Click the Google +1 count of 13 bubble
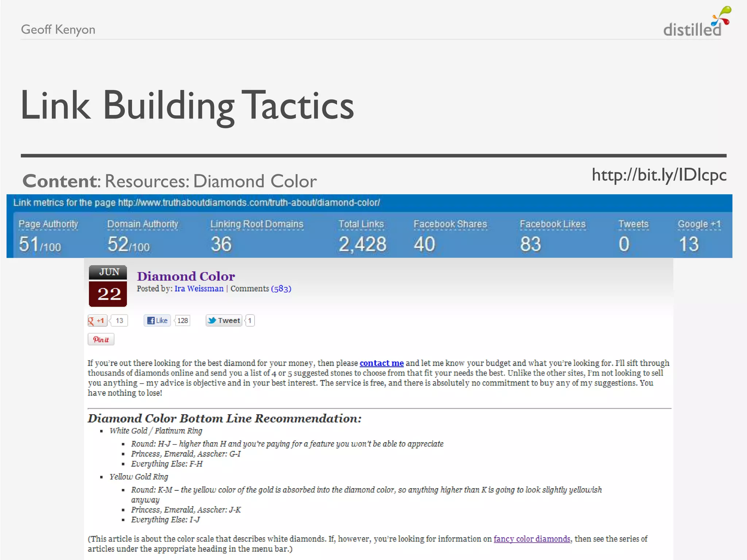Viewport: 747px width, 560px height. 119,321
